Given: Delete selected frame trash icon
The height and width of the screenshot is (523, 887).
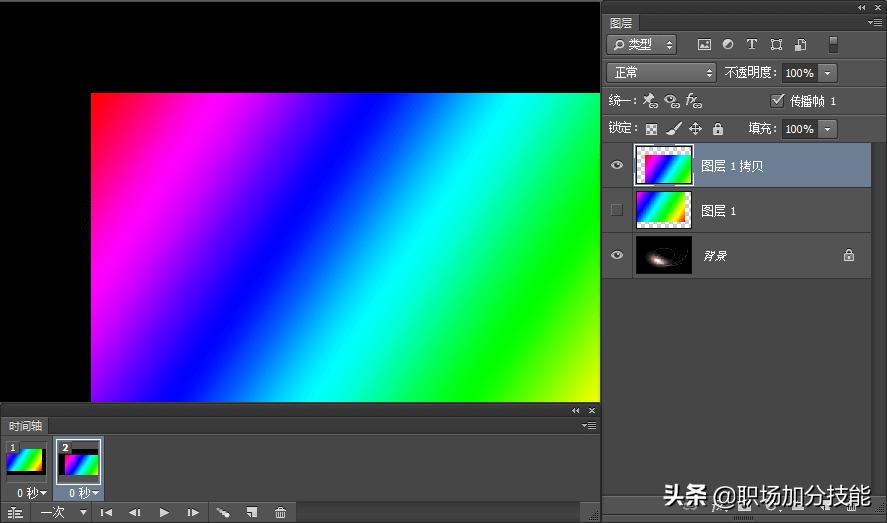Looking at the screenshot, I should (x=280, y=513).
